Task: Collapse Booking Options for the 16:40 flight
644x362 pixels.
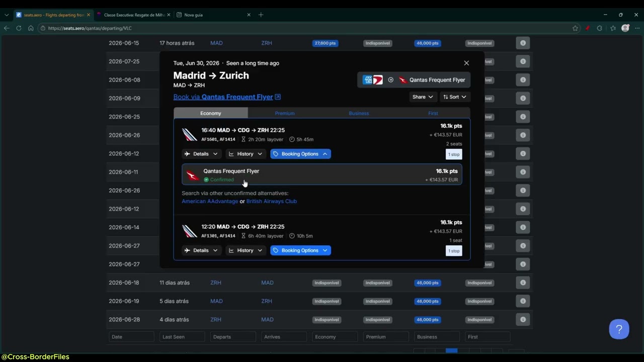Action: (300, 154)
